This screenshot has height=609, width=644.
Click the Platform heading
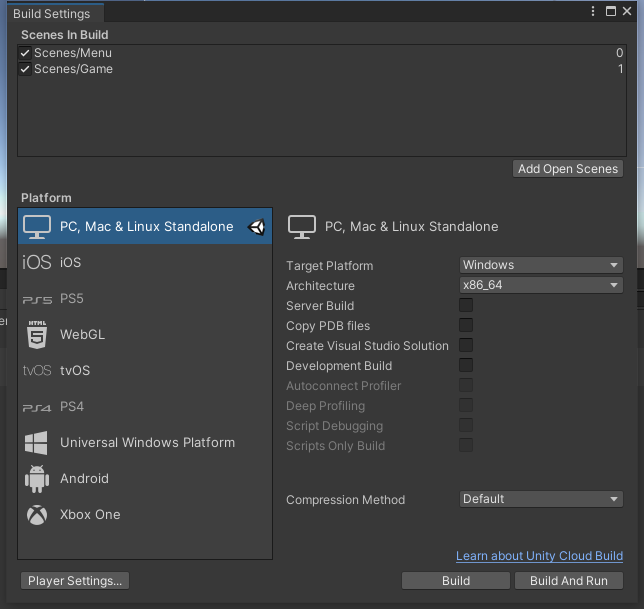tap(46, 198)
